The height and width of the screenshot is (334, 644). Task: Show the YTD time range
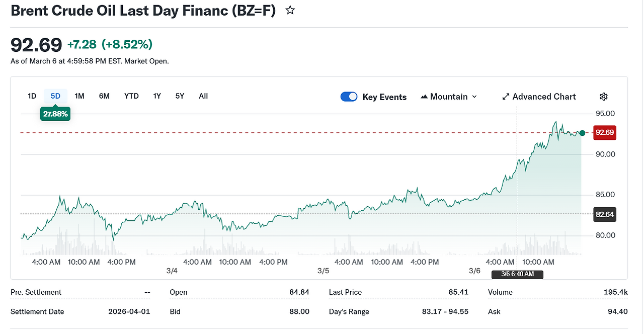131,96
